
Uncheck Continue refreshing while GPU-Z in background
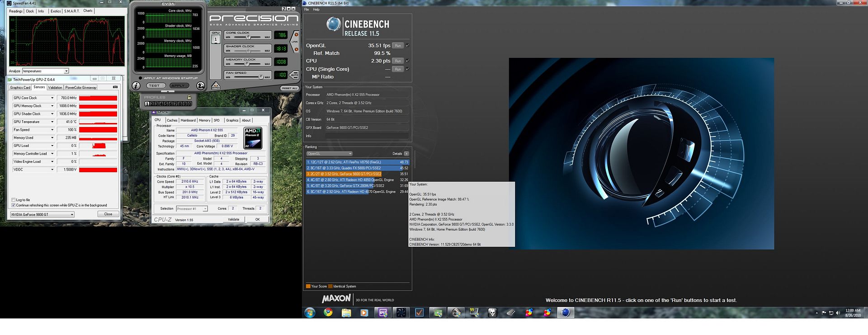(14, 205)
